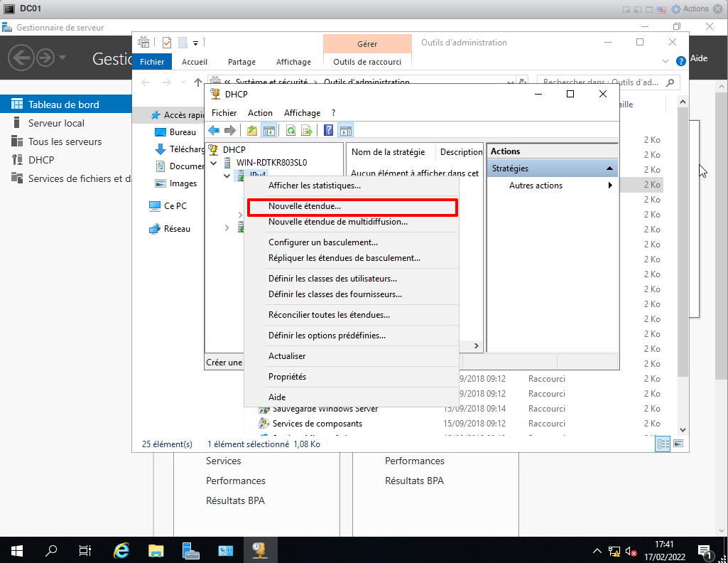Image resolution: width=728 pixels, height=563 pixels.
Task: Toggle the console tree show/hide icon
Action: click(x=269, y=130)
